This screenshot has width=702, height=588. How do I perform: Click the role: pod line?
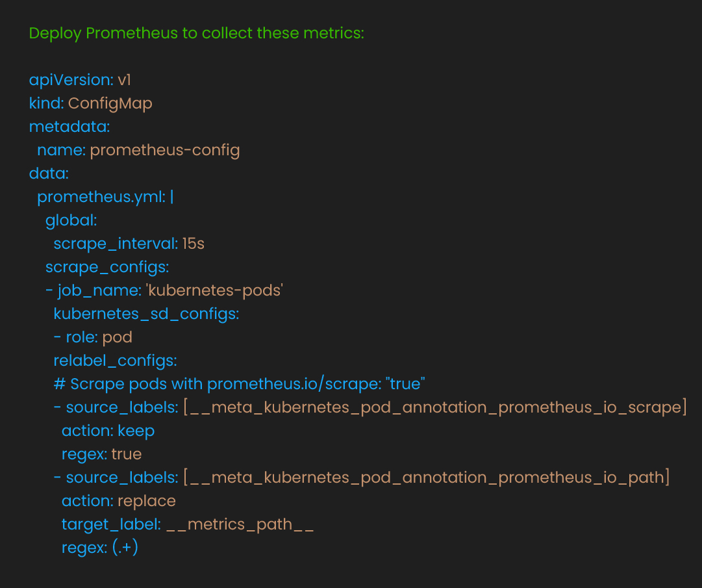93,337
